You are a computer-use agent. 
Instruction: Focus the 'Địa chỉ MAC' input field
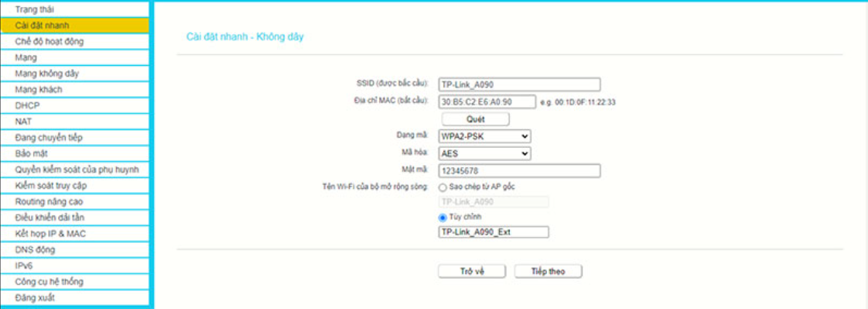(x=487, y=102)
